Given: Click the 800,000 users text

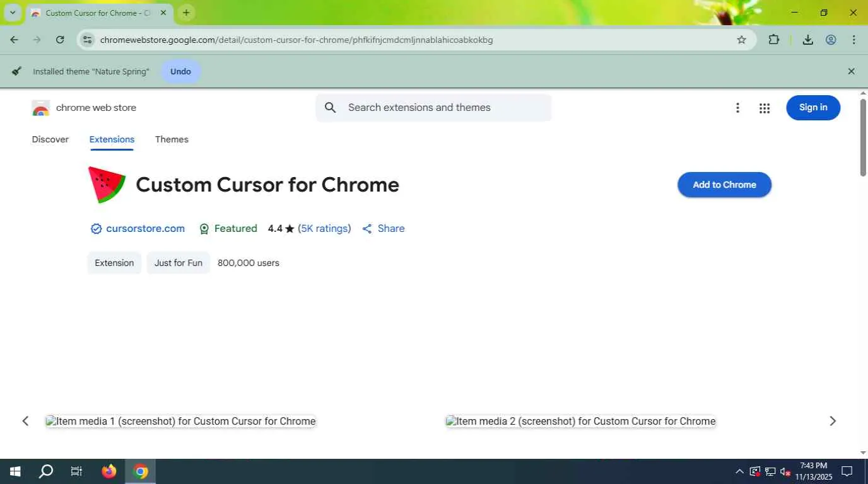Looking at the screenshot, I should click(x=249, y=263).
